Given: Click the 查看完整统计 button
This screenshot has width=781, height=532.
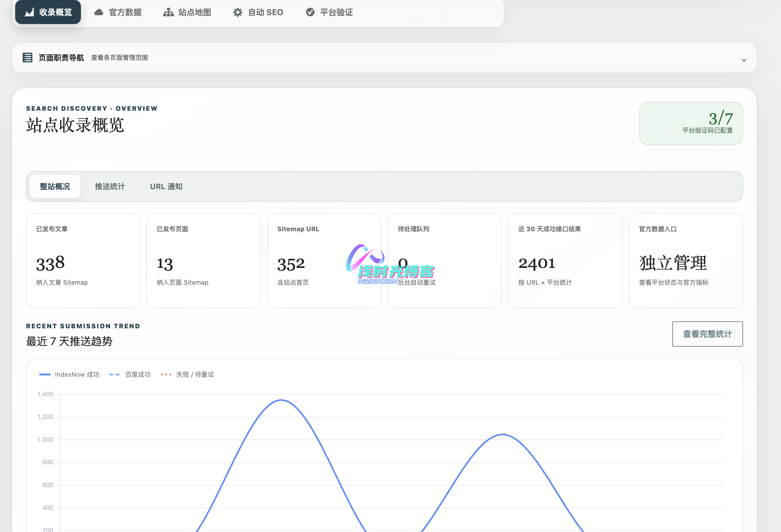Looking at the screenshot, I should coord(707,334).
